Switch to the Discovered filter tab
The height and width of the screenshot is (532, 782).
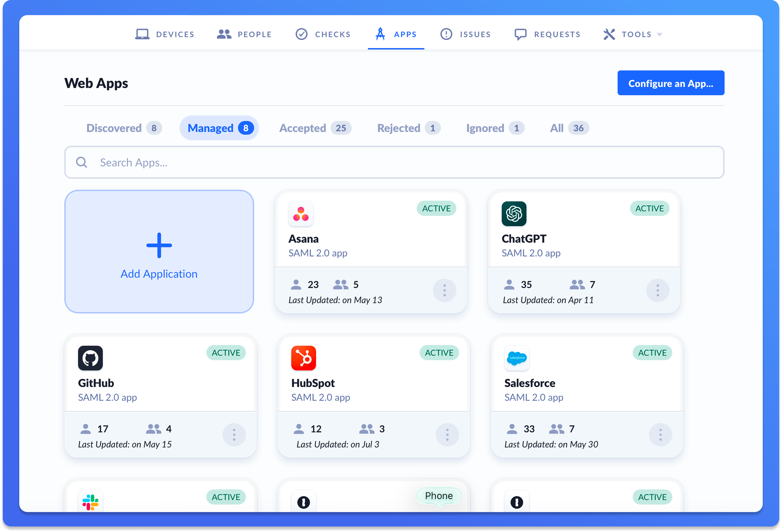pyautogui.click(x=124, y=128)
